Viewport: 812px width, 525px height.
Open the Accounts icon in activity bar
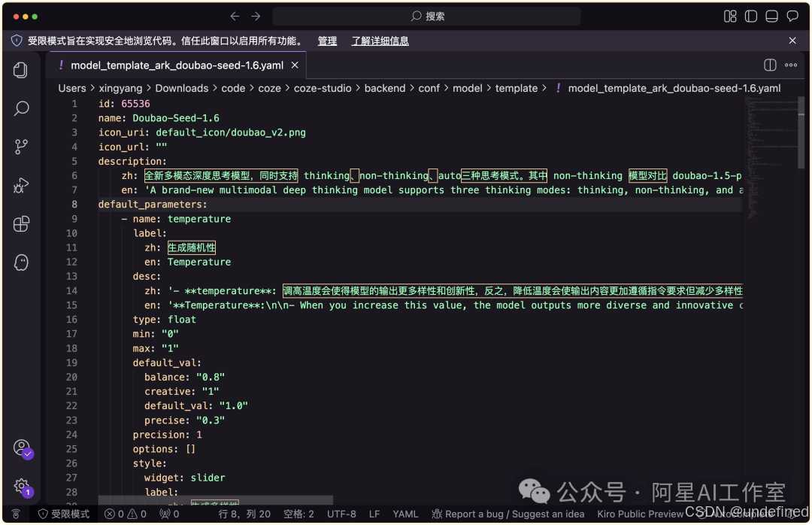tap(22, 448)
